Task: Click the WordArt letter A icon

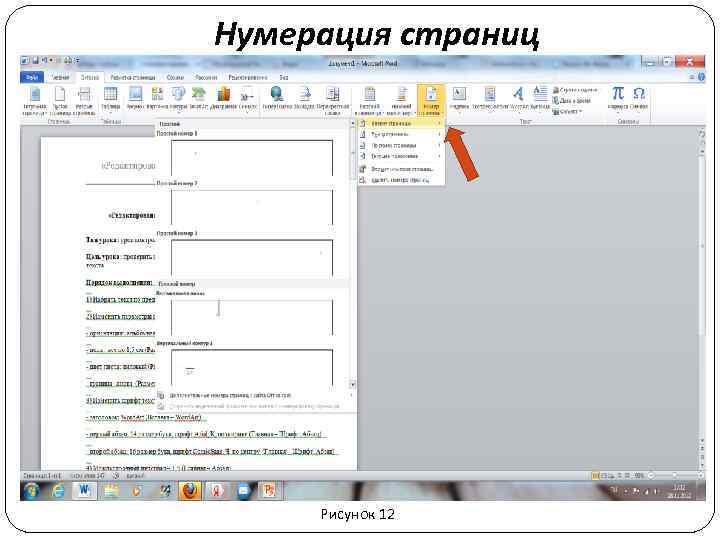Action: [x=519, y=99]
